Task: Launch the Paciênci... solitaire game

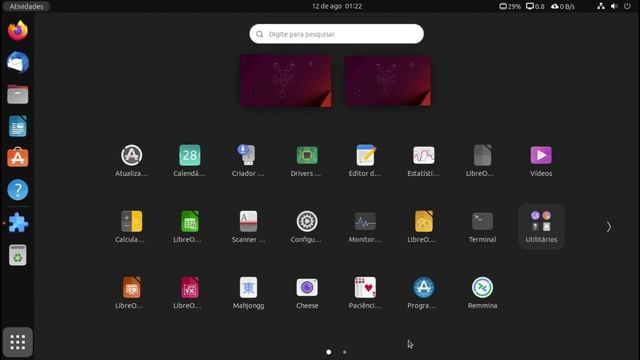Action: [x=365, y=293]
